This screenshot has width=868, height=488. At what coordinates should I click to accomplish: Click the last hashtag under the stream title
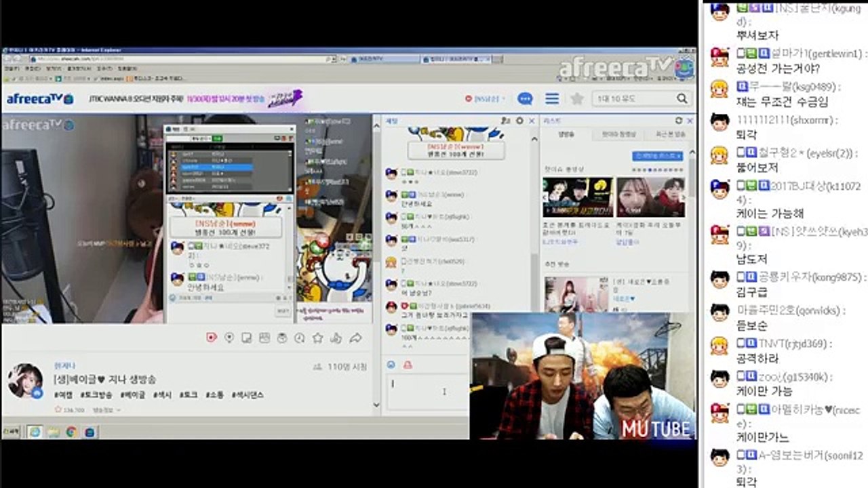pos(248,394)
